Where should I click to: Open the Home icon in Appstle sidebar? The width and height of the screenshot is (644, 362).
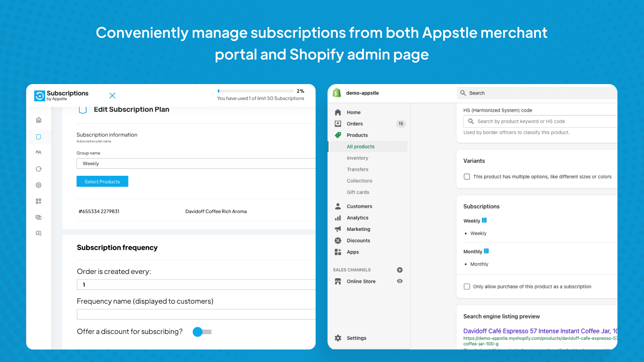click(38, 119)
